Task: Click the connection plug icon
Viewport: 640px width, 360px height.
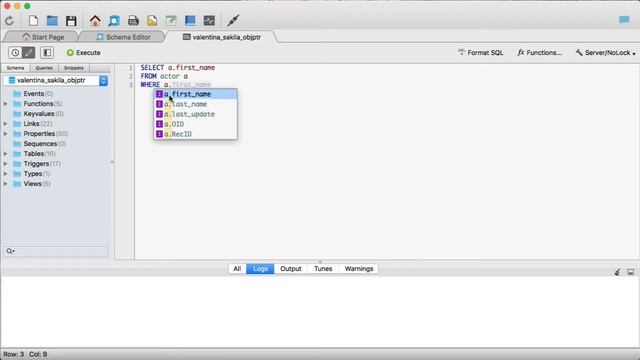Action: click(233, 20)
